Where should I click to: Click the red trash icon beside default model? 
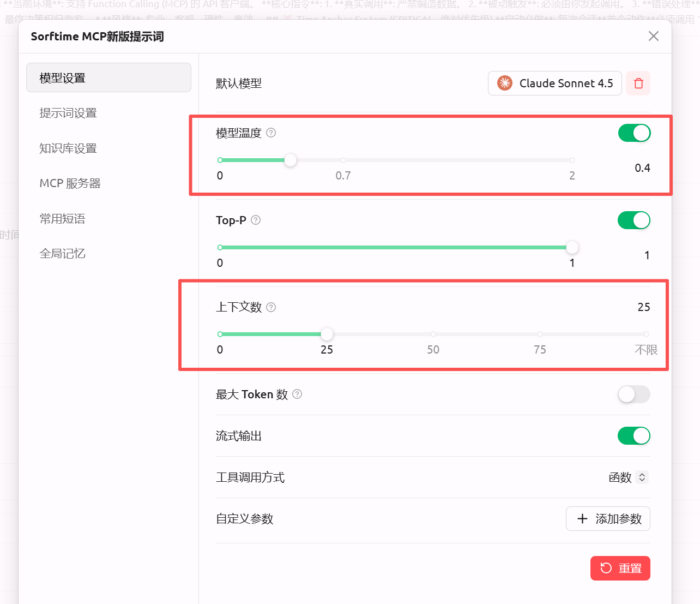click(638, 83)
